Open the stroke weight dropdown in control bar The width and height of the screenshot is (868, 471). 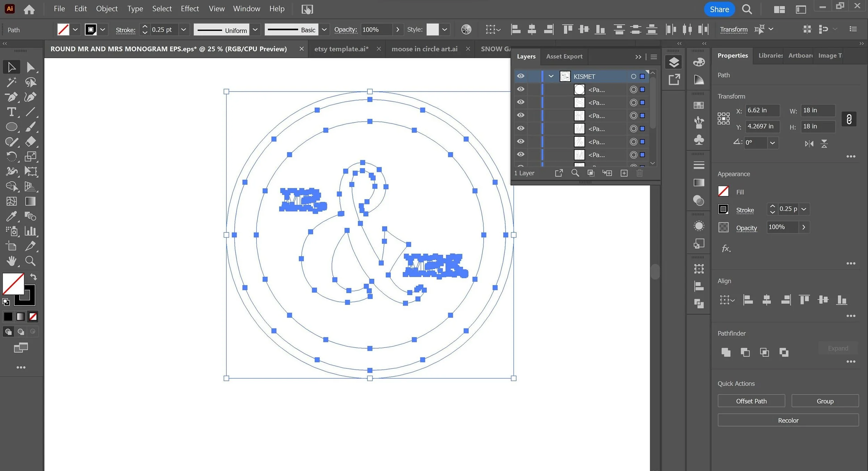click(x=184, y=30)
